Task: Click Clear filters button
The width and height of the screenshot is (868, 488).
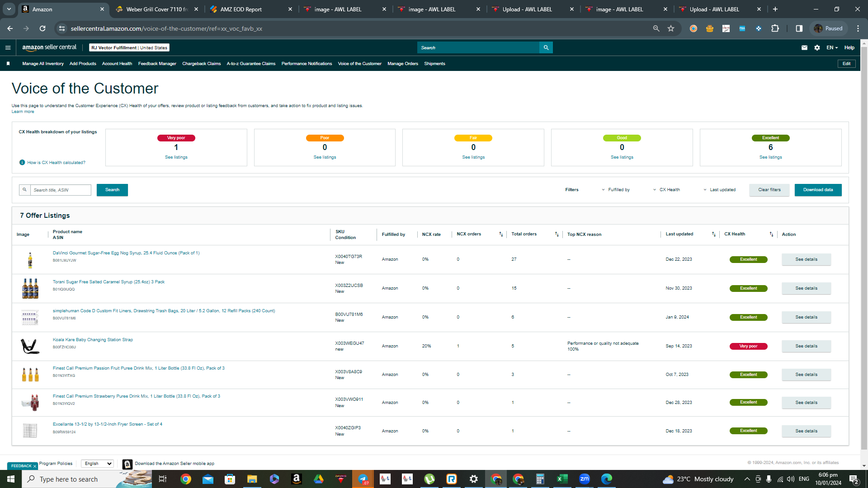Action: (x=769, y=190)
